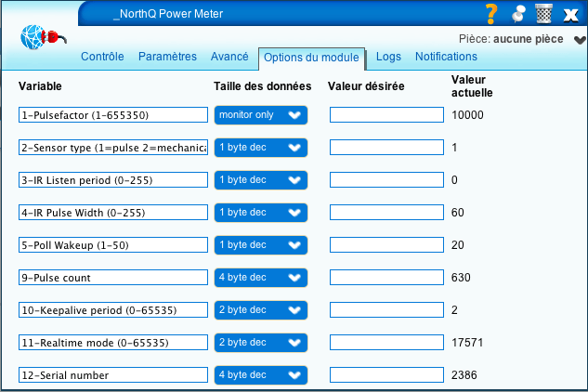Screen dimensions: 588x392
Task: Focus desired value field for 11-Realtime mode
Action: (x=386, y=343)
